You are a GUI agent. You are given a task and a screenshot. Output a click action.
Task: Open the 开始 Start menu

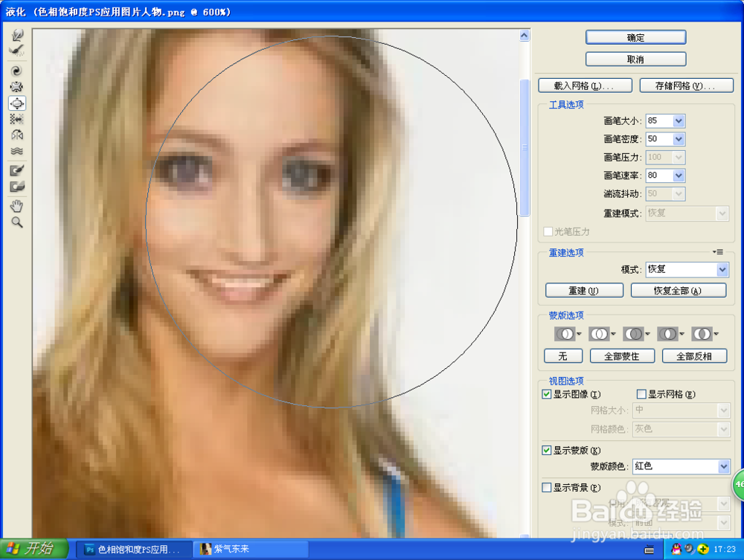point(34,549)
